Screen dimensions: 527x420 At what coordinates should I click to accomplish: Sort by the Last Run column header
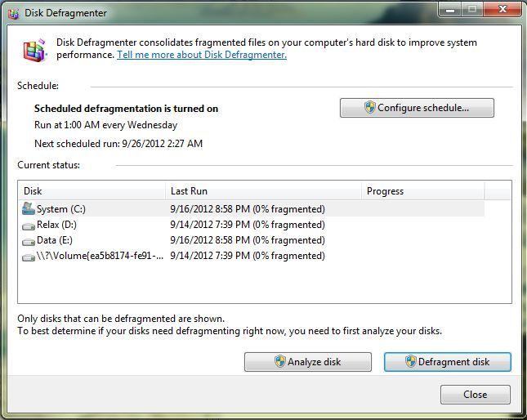click(263, 191)
